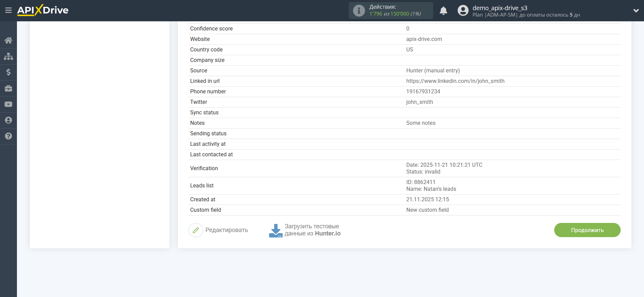Click the Linked in url label
Viewport: 644px width, 297px height.
pos(205,81)
